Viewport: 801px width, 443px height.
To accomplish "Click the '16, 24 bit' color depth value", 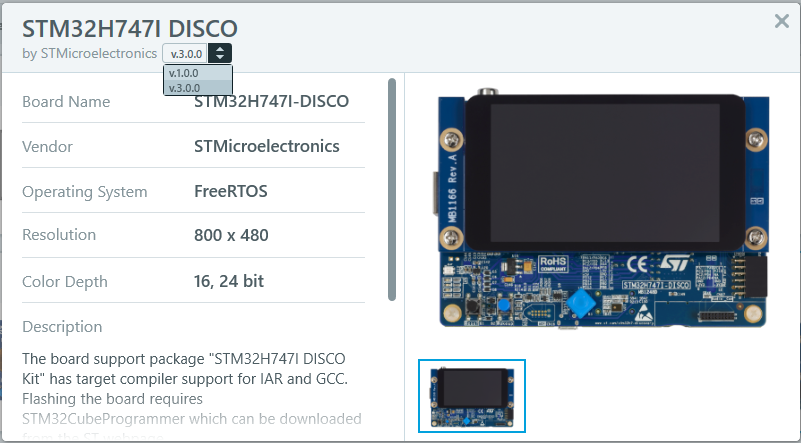I will click(x=229, y=281).
